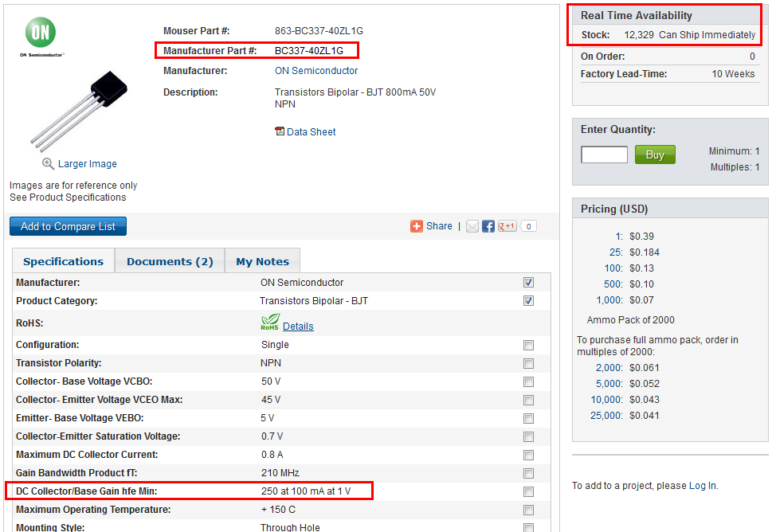
Task: Open the RoHS Details link
Action: pyautogui.click(x=298, y=327)
